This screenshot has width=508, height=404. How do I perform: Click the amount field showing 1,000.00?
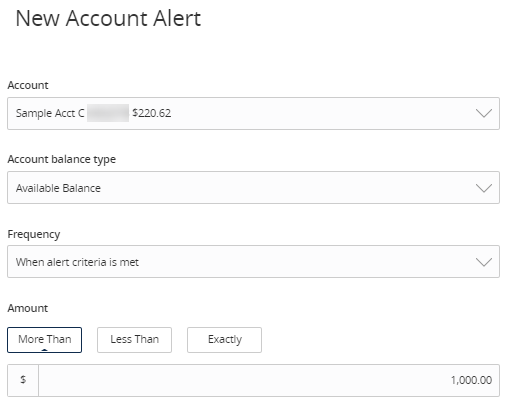coord(269,380)
